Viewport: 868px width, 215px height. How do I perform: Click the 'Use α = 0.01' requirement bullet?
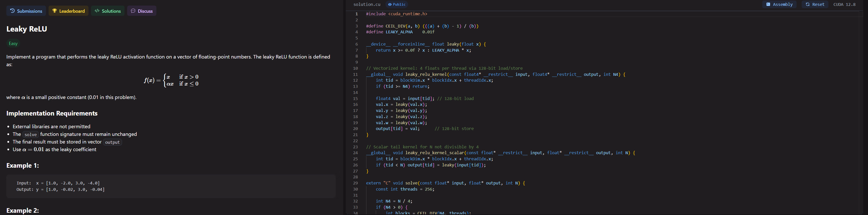pyautogui.click(x=54, y=149)
